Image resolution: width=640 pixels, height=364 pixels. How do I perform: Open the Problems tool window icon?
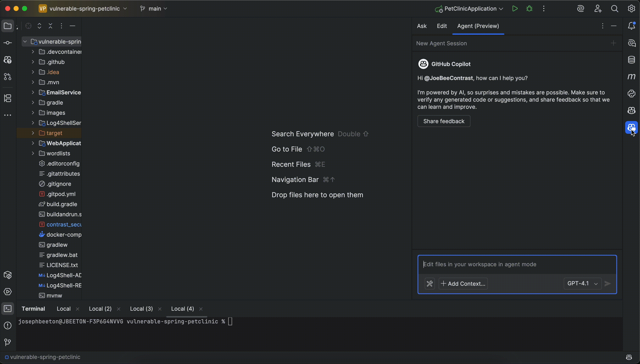tap(7, 325)
